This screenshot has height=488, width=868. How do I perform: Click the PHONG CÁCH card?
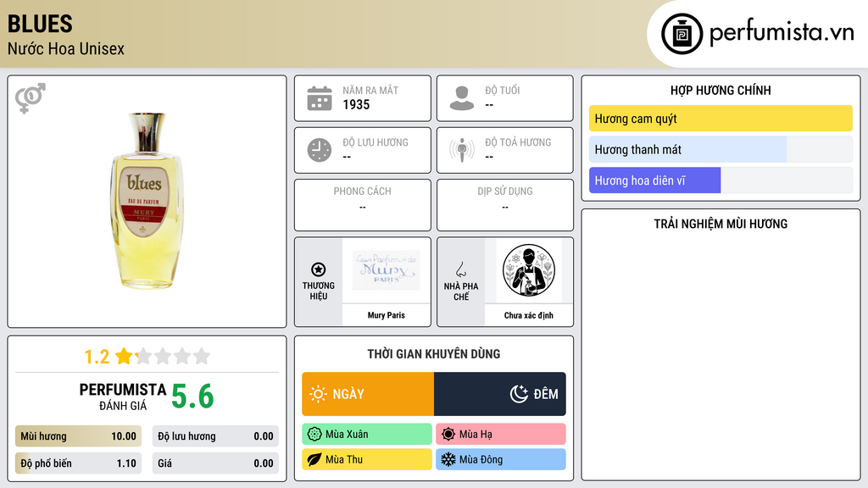[x=363, y=205]
